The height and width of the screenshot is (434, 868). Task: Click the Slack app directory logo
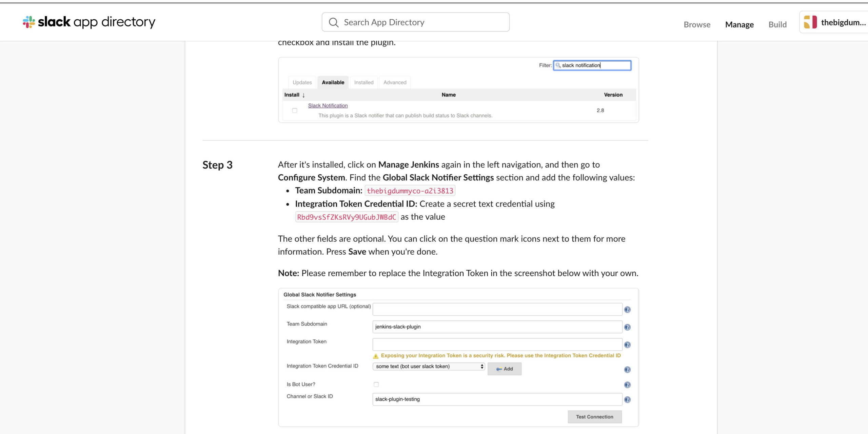pyautogui.click(x=89, y=22)
